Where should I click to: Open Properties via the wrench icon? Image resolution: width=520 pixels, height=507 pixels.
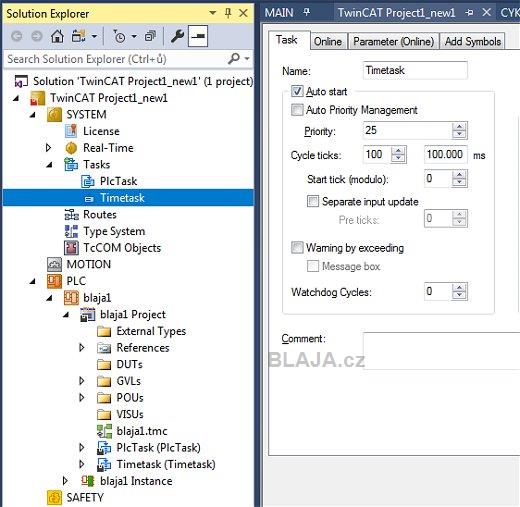177,36
